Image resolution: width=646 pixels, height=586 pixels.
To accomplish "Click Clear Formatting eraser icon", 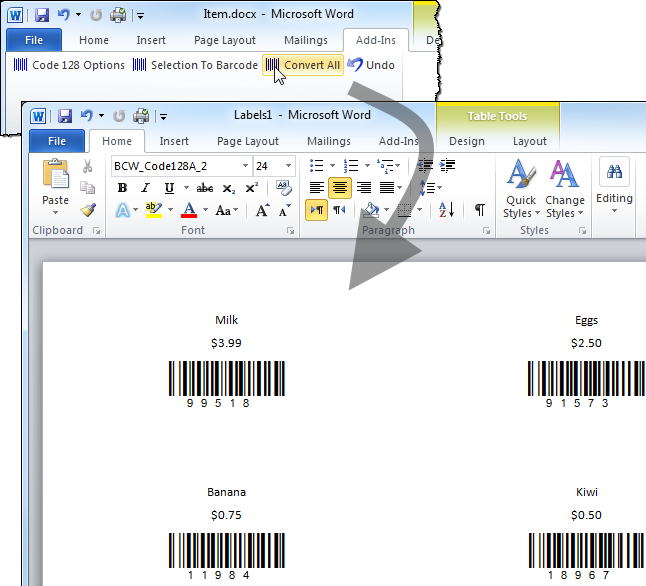I will point(283,188).
